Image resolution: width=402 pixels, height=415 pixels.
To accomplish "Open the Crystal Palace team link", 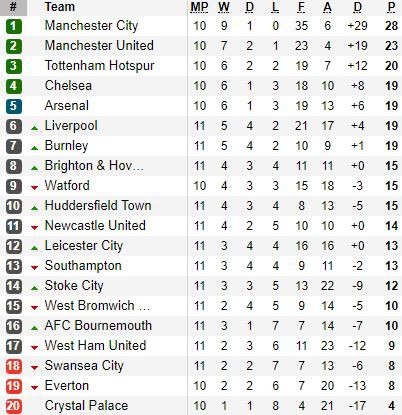I will (86, 406).
